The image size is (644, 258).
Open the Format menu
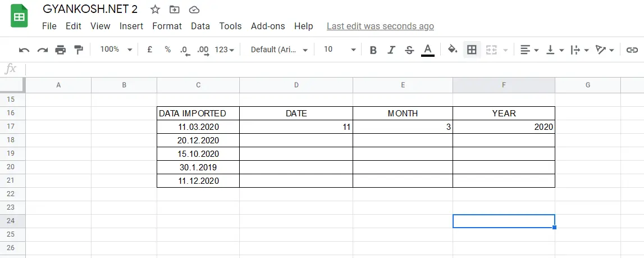click(167, 26)
